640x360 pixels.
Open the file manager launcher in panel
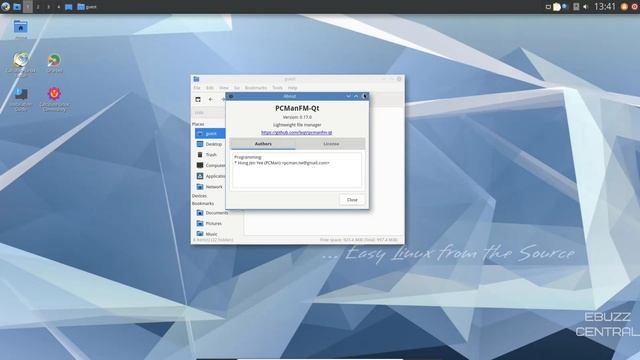point(17,7)
